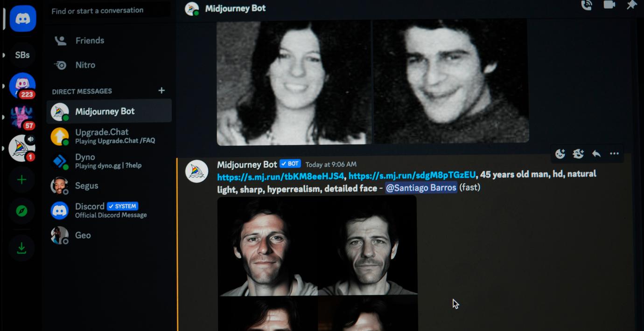Click the @Santiago Barros mention
Screen dimensions: 644x331
421,188
